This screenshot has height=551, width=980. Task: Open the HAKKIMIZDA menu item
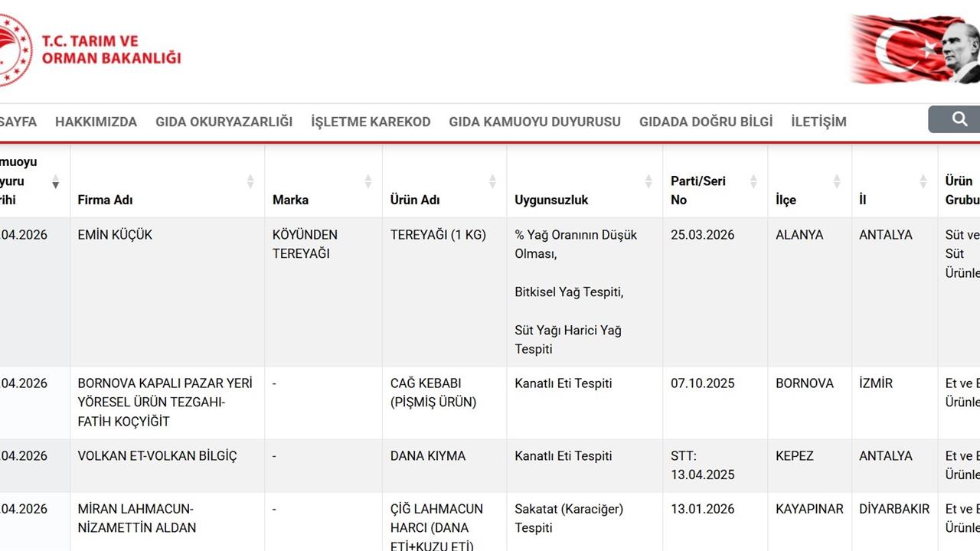pos(96,122)
